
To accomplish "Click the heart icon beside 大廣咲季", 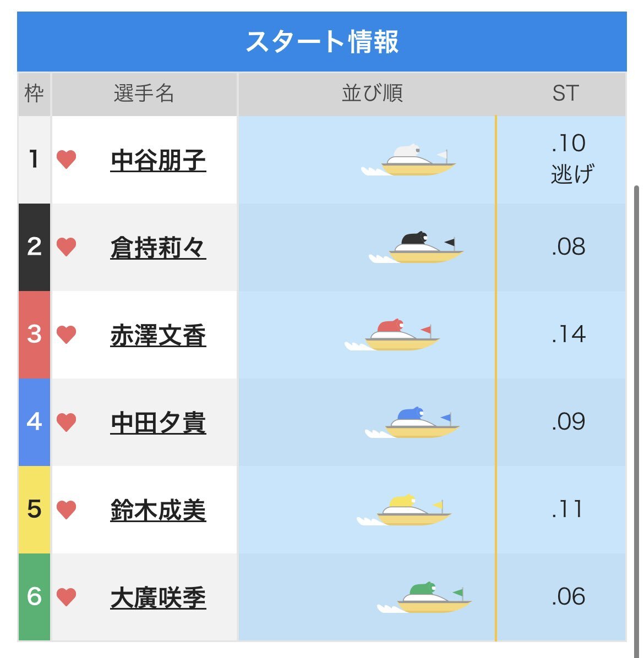I will click(67, 597).
